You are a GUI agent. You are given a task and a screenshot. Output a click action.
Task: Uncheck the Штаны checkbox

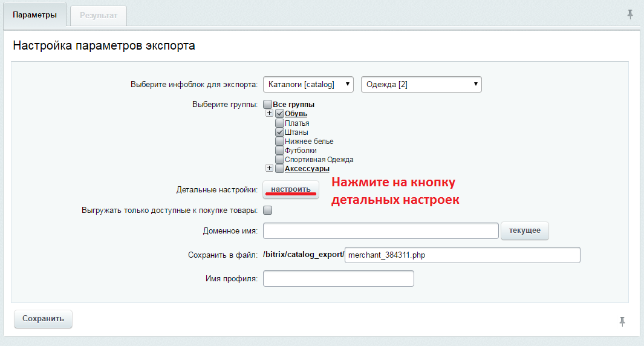point(279,132)
